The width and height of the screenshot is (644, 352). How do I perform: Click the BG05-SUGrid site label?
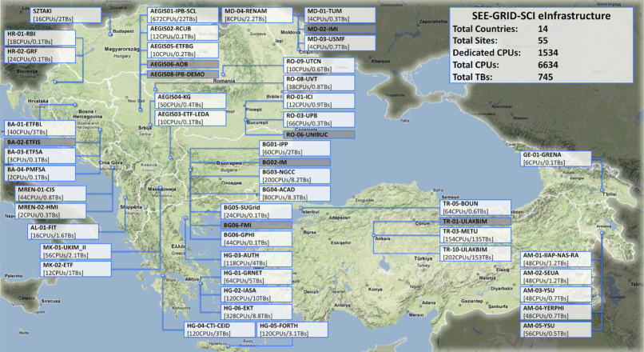coord(256,211)
